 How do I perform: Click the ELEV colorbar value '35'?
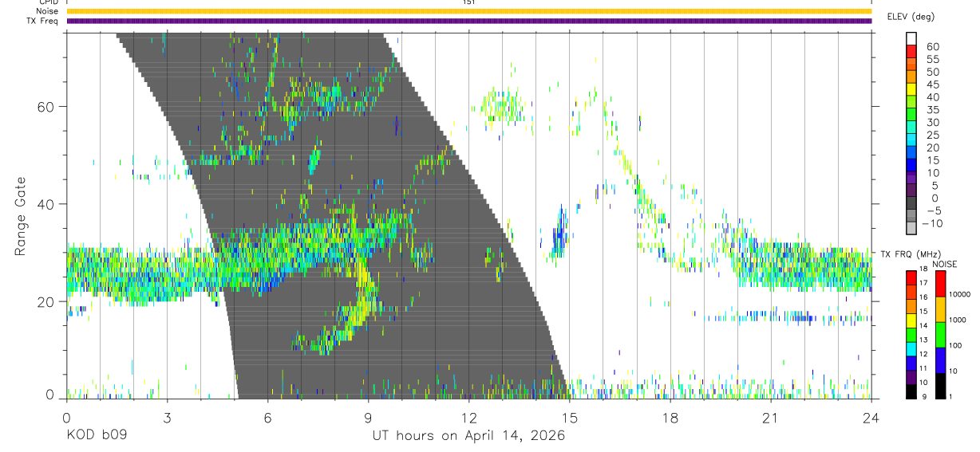pos(934,110)
